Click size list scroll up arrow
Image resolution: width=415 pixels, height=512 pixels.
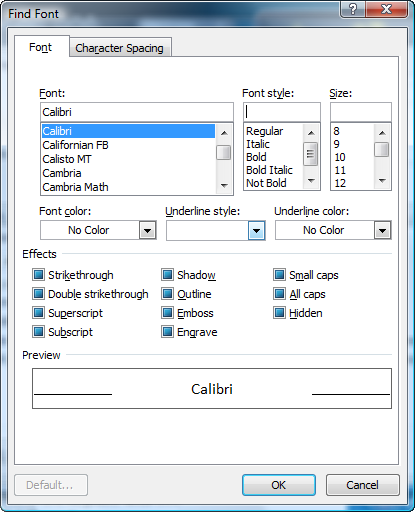click(x=382, y=133)
